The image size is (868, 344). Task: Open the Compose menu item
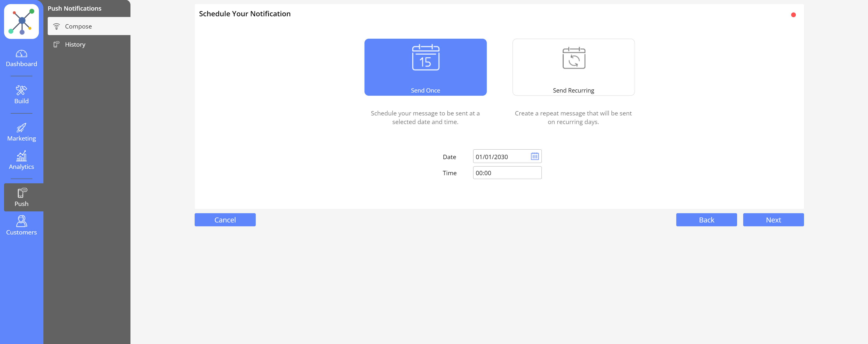tap(89, 26)
